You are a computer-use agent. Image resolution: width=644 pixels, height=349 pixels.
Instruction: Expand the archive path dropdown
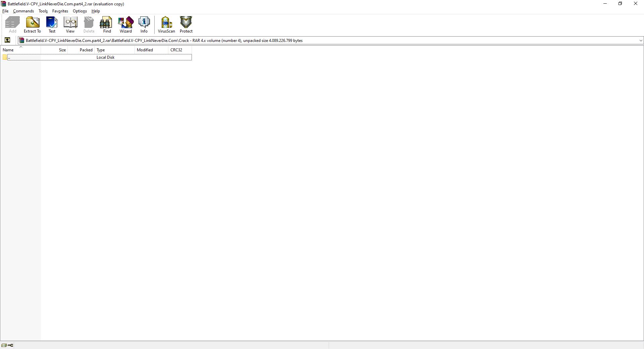coord(641,41)
